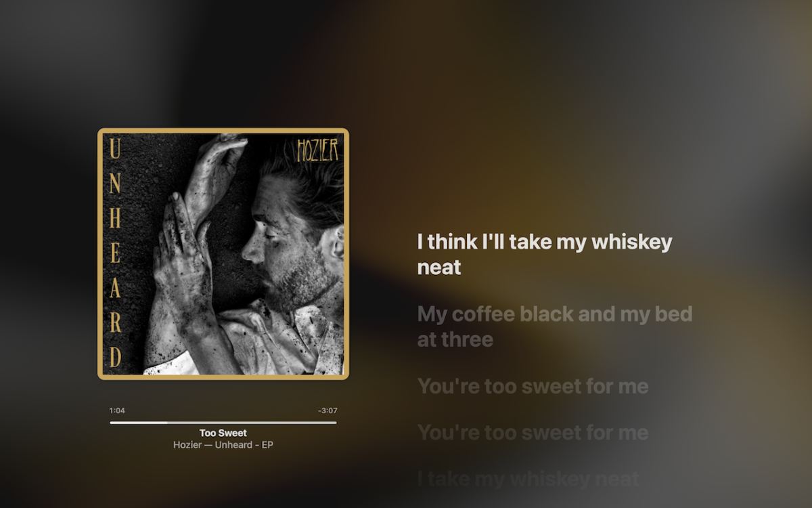Viewport: 812px width, 508px height.
Task: Click at three in the upcoming lyric
Action: (x=455, y=339)
